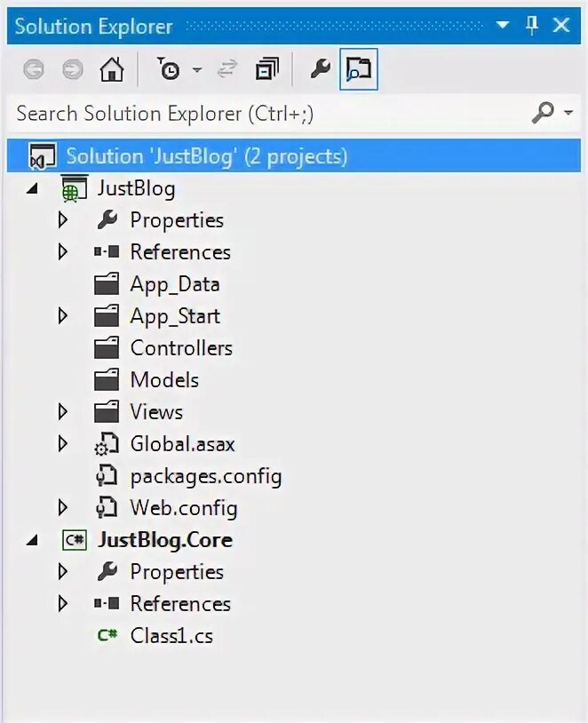The image size is (588, 723).
Task: Toggle the auto-hide pin icon
Action: (x=532, y=26)
